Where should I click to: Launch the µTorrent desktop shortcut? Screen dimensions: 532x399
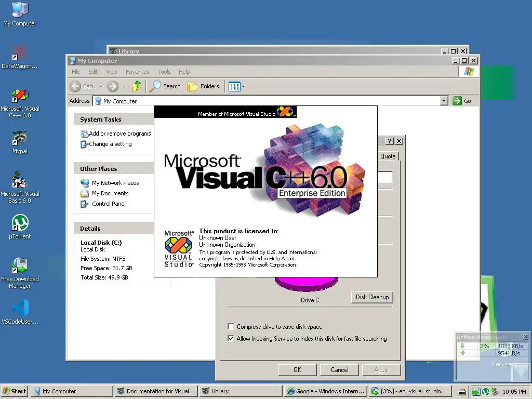[x=20, y=227]
